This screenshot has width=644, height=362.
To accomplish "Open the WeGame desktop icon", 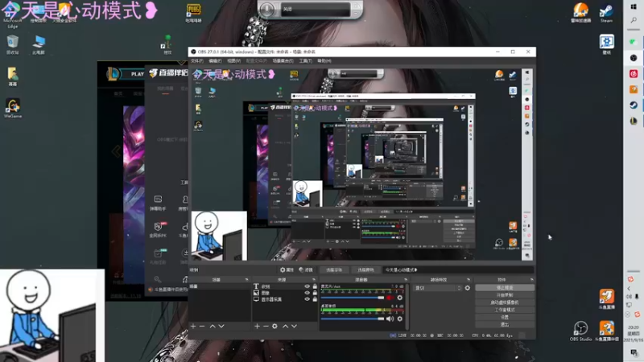I will click(x=13, y=109).
